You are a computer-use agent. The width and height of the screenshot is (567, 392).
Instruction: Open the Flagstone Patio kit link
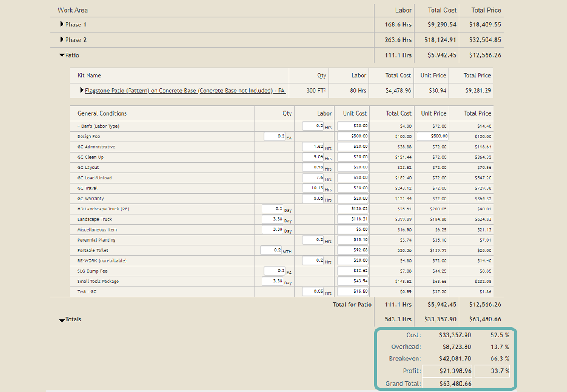click(x=185, y=90)
